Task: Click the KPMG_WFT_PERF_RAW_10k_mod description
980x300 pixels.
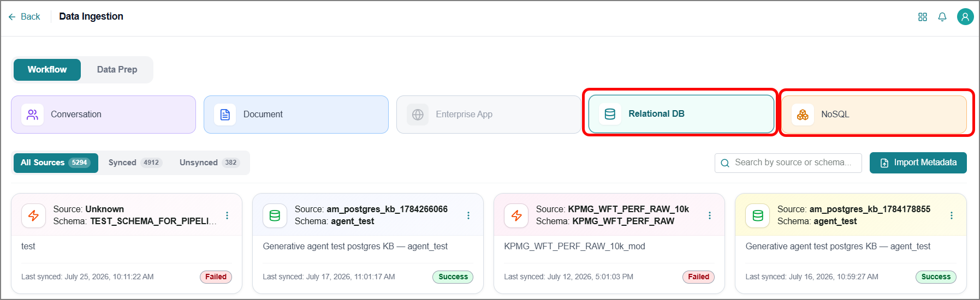Action: coord(575,247)
